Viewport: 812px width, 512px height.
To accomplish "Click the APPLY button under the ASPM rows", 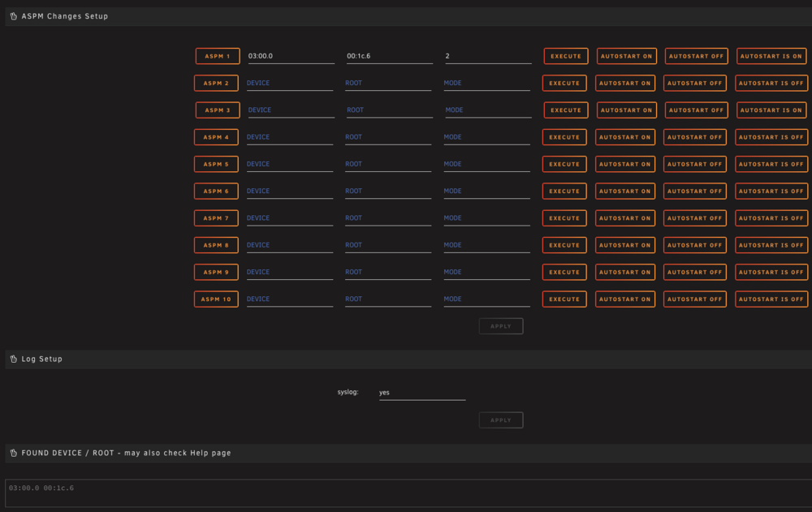I will tap(501, 326).
